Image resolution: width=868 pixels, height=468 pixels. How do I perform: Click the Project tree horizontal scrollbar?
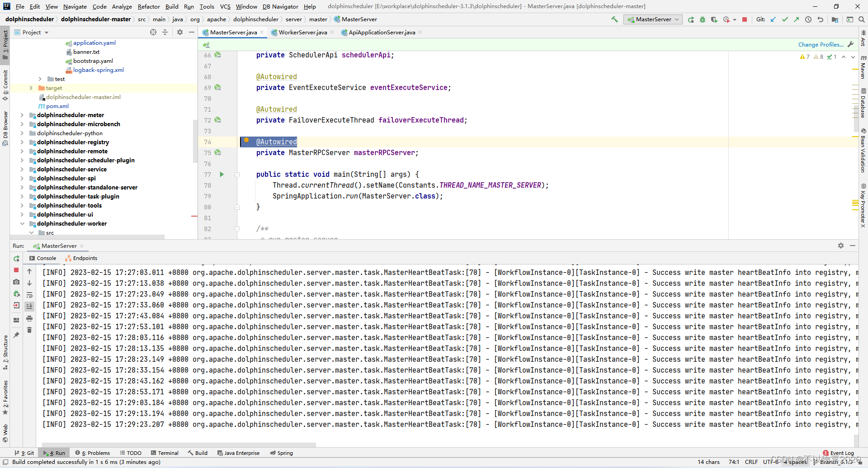pyautogui.click(x=88, y=236)
